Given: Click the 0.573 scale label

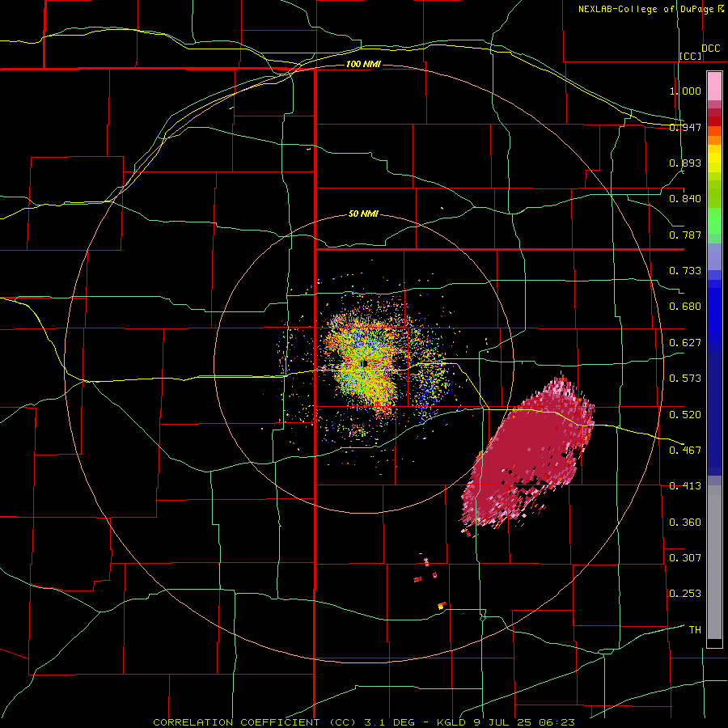Looking at the screenshot, I should [x=685, y=379].
